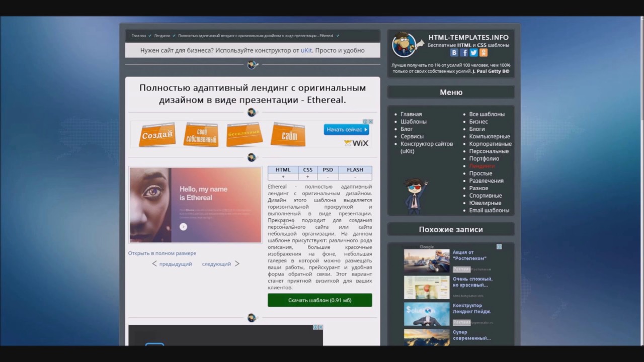
Task: Select 'Шаблоны' in sidebar menu
Action: [x=414, y=122]
